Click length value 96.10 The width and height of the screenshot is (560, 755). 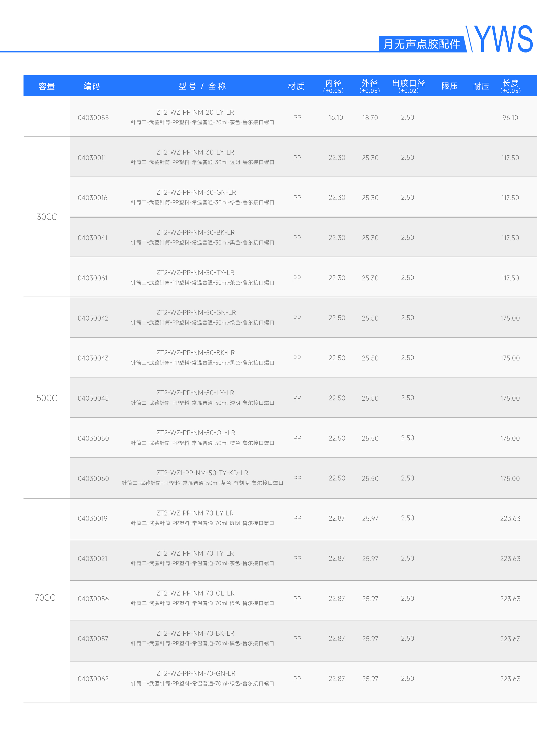coord(510,118)
